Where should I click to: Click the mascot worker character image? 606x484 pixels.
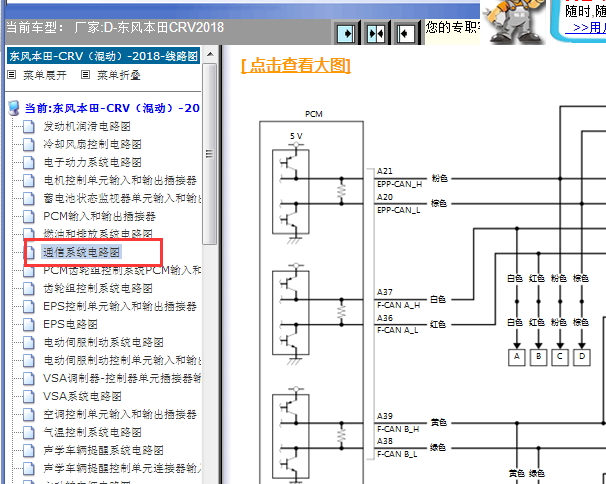click(x=513, y=21)
